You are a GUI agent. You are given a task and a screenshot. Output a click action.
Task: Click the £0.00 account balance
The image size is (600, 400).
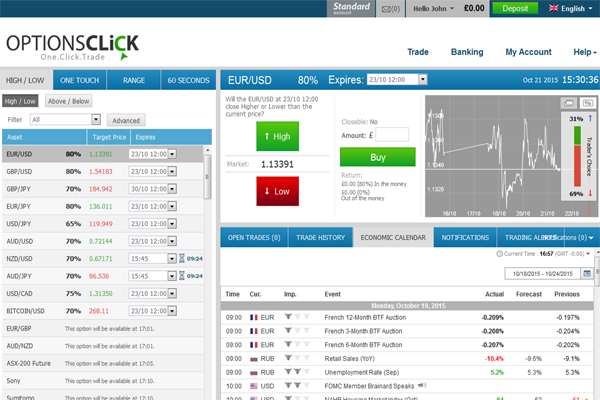tap(474, 8)
